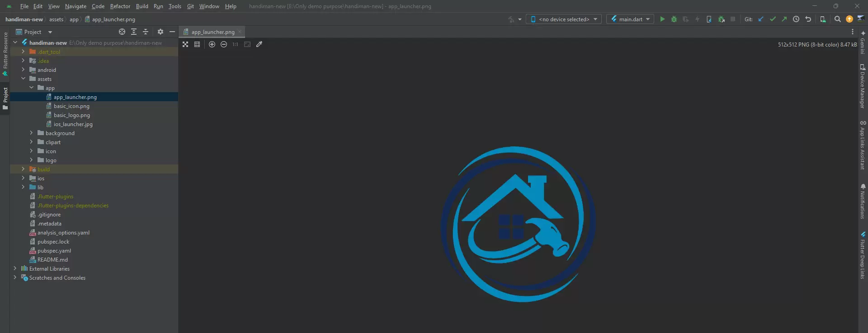Commit changes with the Git checkmark icon
Screen dimensions: 868x333
point(773,19)
